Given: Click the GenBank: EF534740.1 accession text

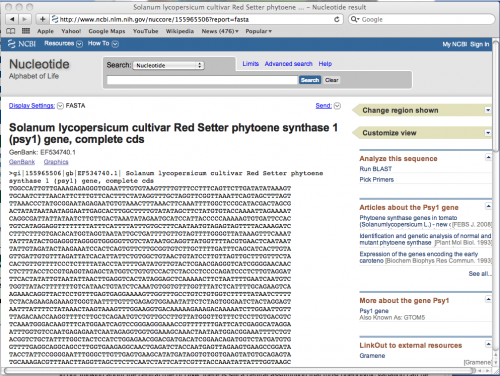Looking at the screenshot, I should (42, 152).
